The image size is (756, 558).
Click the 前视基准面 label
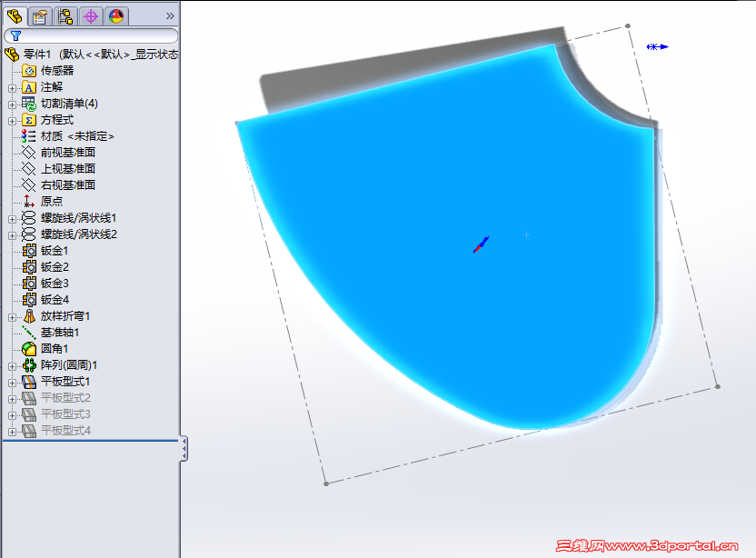point(68,153)
